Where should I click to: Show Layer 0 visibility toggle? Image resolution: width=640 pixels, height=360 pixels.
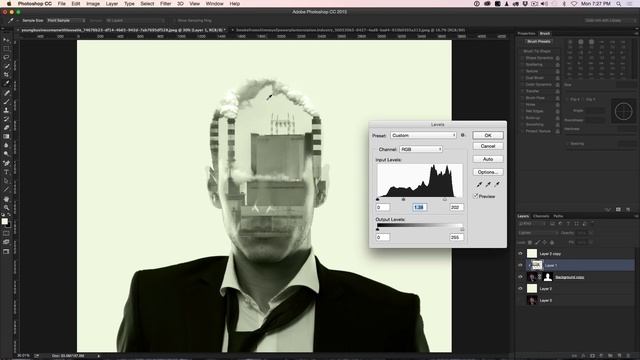[x=520, y=300]
